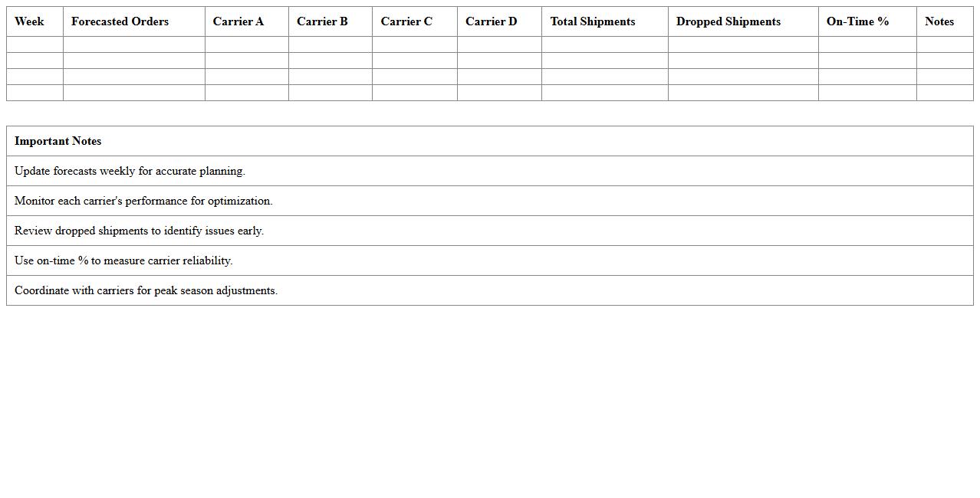
Task: Click the first empty cell under Week
Action: click(35, 44)
